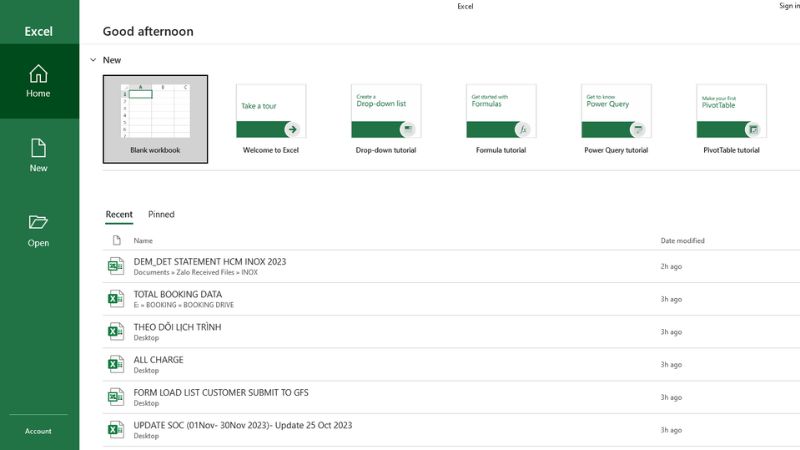Click the Excel title in the sidebar
This screenshot has height=450, width=800.
pyautogui.click(x=39, y=31)
